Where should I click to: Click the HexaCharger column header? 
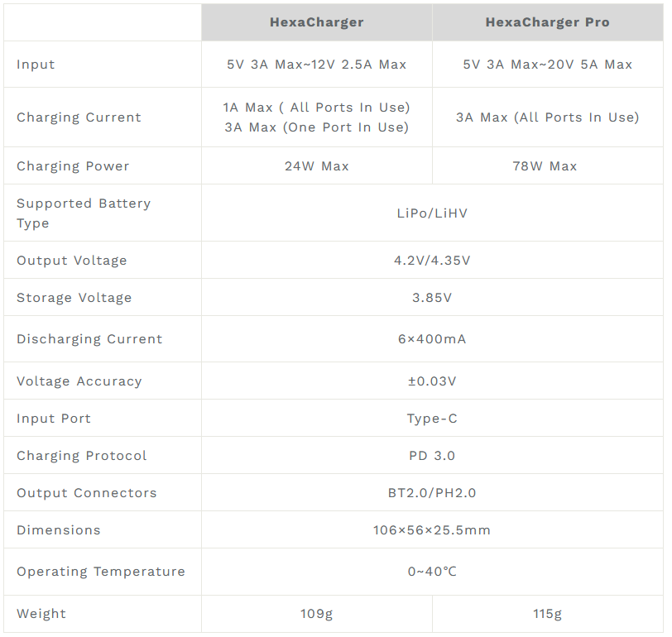click(316, 22)
